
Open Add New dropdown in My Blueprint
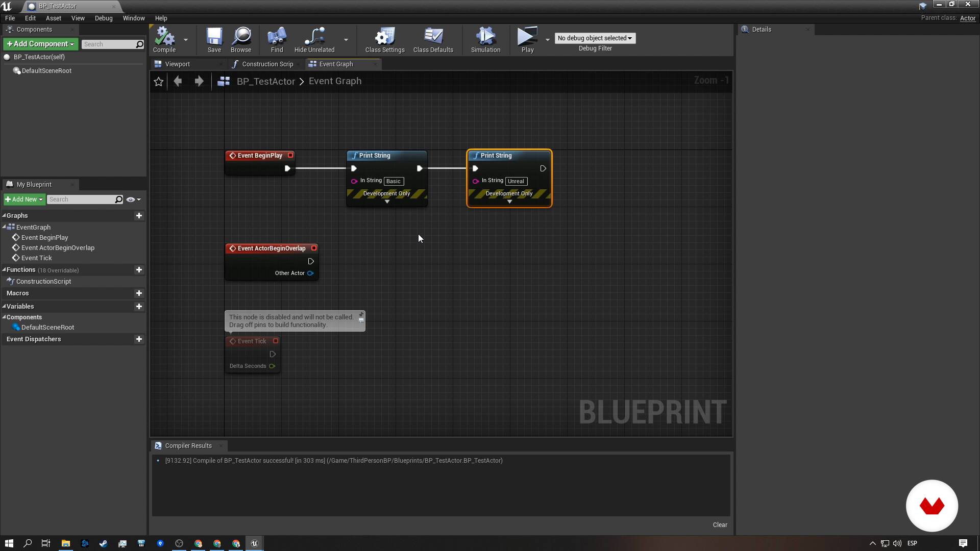pos(24,199)
